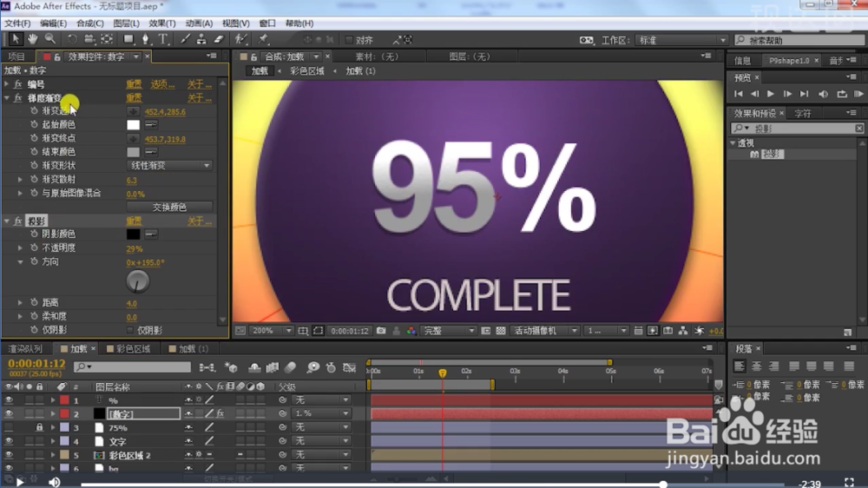
Task: Center align paragraph text
Action: pyautogui.click(x=756, y=366)
